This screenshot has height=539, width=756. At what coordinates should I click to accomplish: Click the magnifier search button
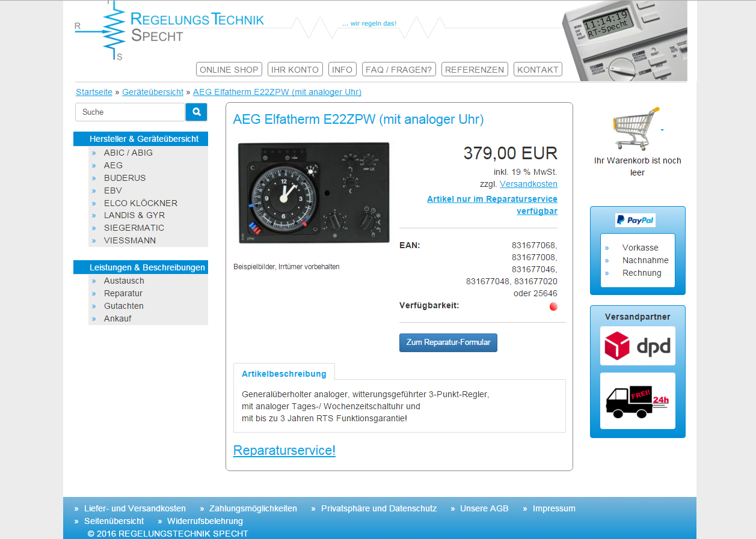tap(196, 112)
